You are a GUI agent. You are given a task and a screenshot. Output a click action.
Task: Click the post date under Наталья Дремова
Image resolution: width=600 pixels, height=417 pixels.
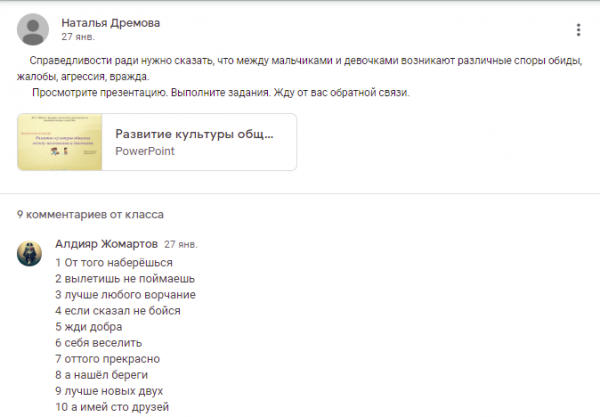point(78,37)
